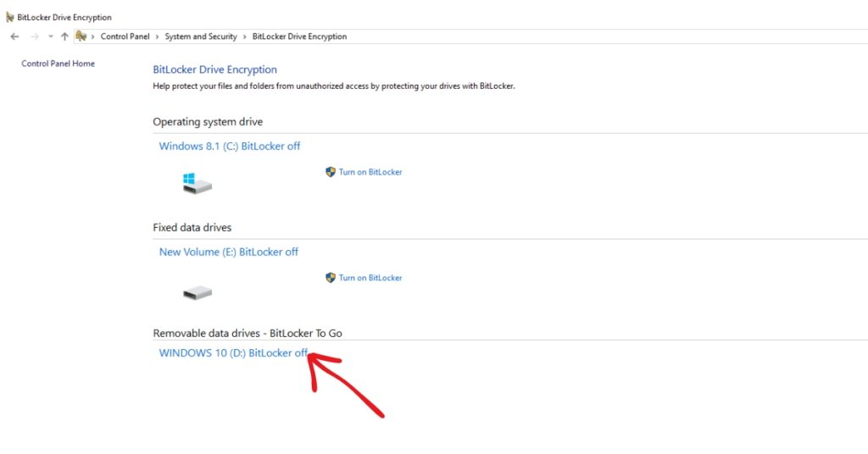Screen dimensions: 868x454
Task: Open System and Security breadcrumb
Action: click(x=201, y=36)
